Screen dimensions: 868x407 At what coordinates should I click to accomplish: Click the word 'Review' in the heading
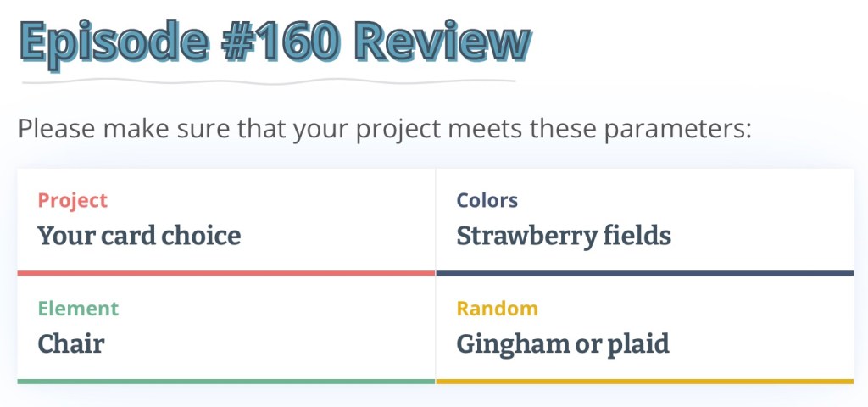point(444,41)
